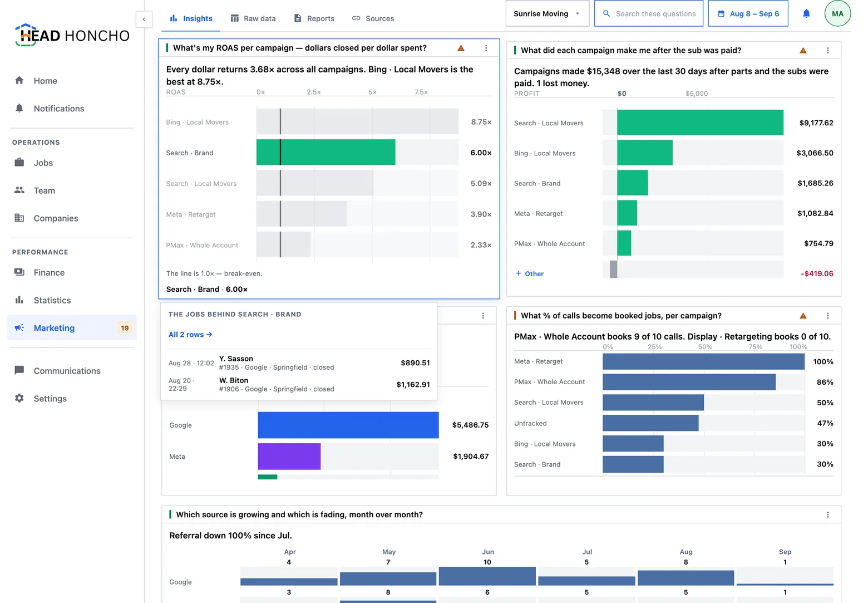Open kebab menu on campaign profit card
This screenshot has width=868, height=603.
point(827,50)
